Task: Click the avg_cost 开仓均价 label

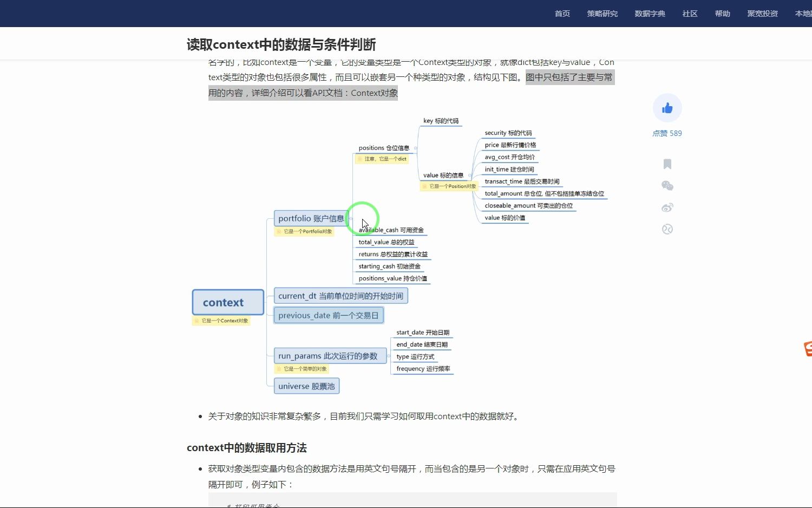Action: pos(510,157)
